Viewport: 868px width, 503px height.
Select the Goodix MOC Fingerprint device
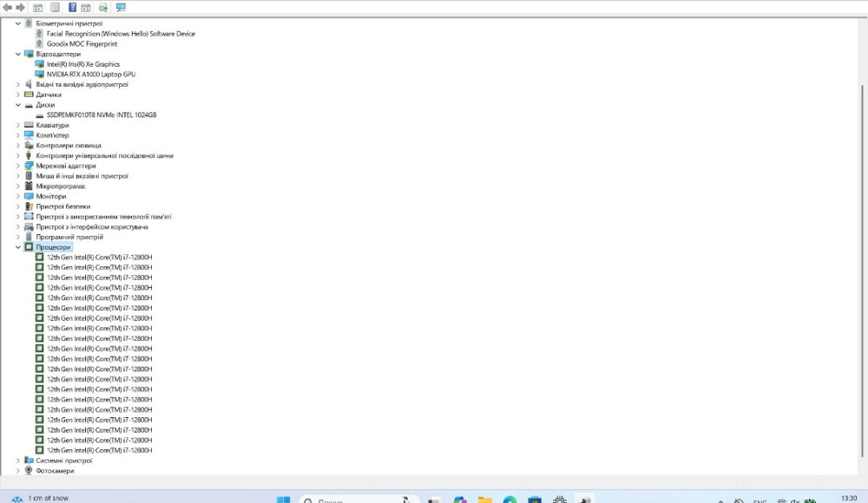(x=82, y=43)
